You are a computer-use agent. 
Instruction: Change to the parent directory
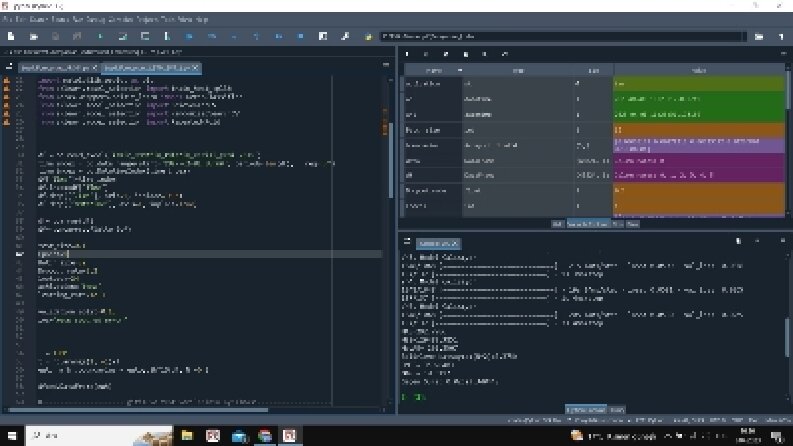tap(781, 36)
